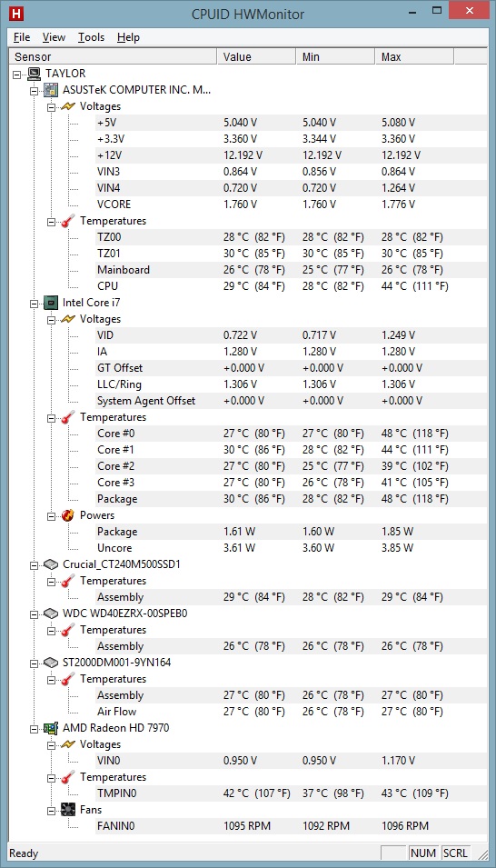This screenshot has height=868, width=496.
Task: Maximize the HWMonitor window
Action: (x=437, y=10)
